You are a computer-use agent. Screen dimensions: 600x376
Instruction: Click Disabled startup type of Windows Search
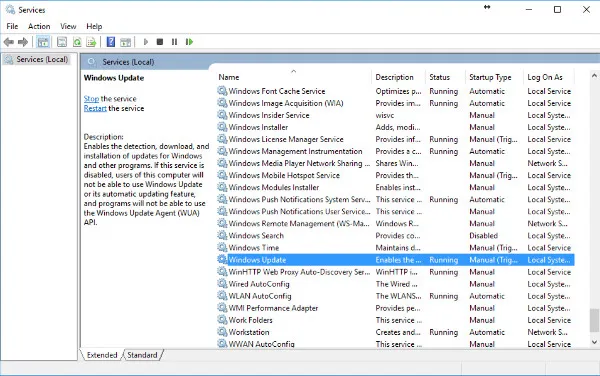pos(484,235)
